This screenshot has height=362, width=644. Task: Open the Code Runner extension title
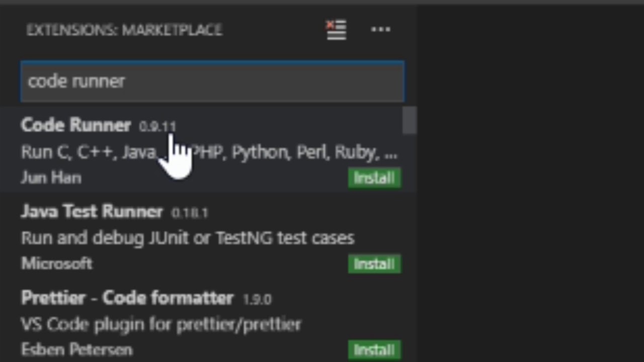pyautogui.click(x=76, y=125)
